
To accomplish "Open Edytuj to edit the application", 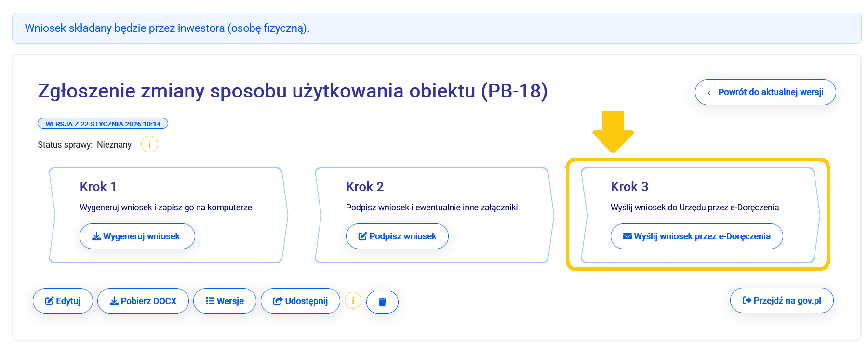I will [63, 301].
